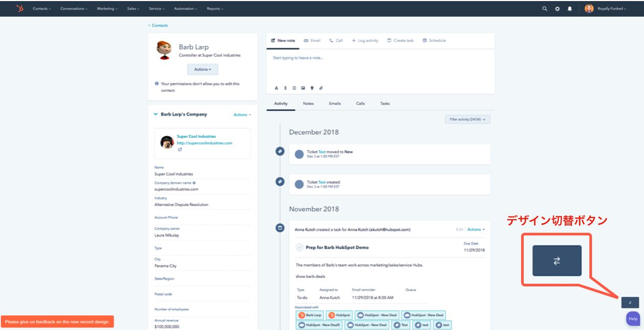
Task: Click the paperclip attachment icon
Action: click(x=321, y=88)
